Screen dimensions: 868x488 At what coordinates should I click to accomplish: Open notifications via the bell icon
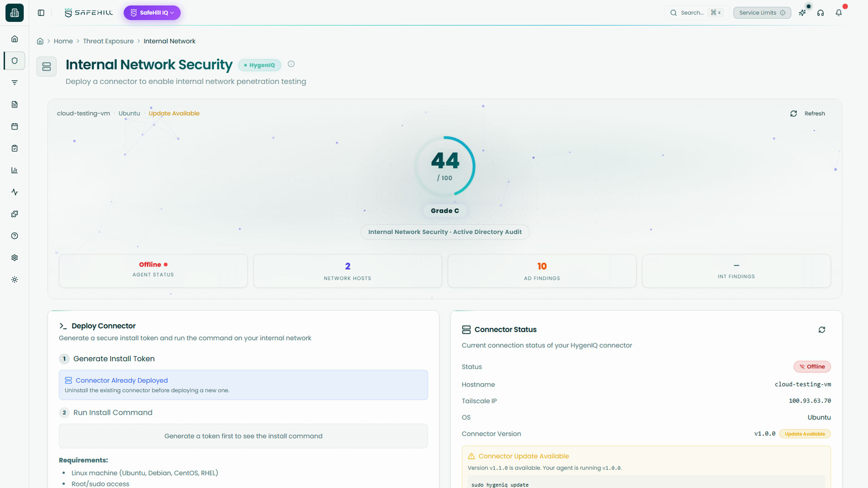(839, 13)
